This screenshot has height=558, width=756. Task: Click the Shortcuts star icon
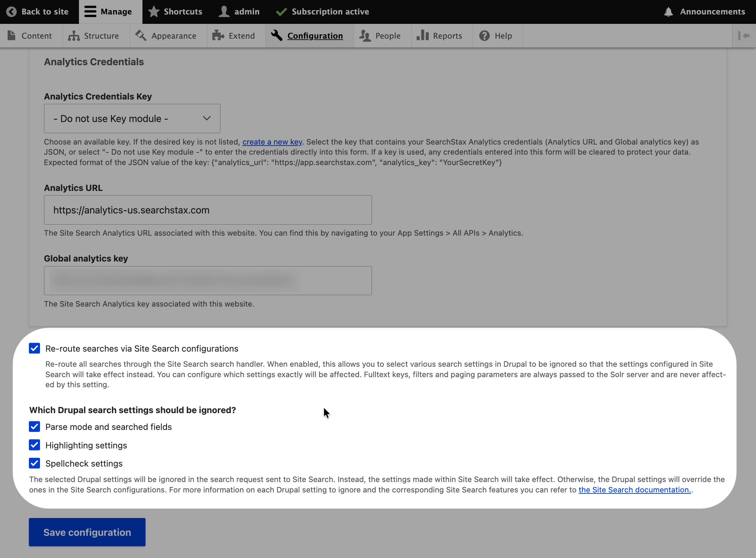tap(154, 11)
